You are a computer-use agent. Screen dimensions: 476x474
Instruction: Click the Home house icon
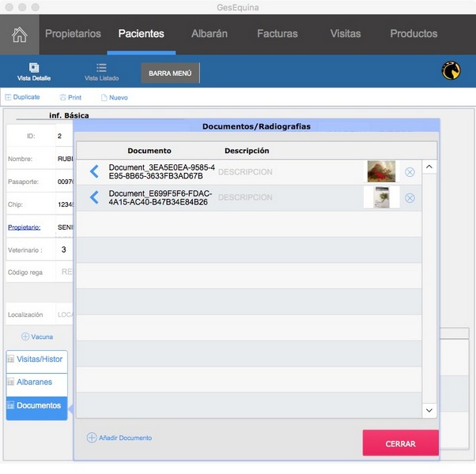(19, 34)
